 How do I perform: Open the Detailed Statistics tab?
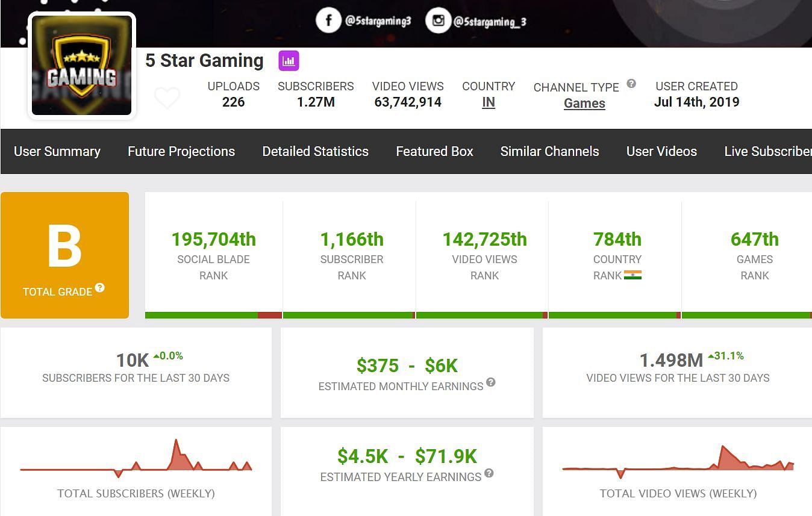[315, 152]
